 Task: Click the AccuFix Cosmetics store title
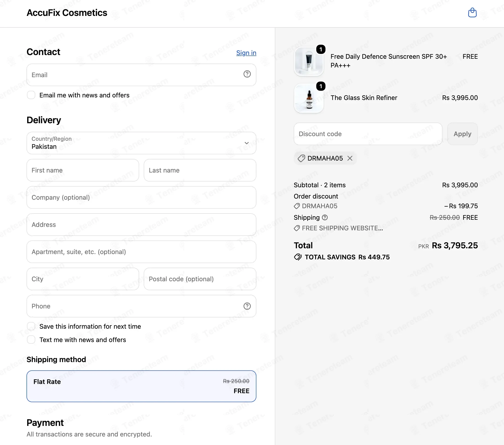pos(67,13)
